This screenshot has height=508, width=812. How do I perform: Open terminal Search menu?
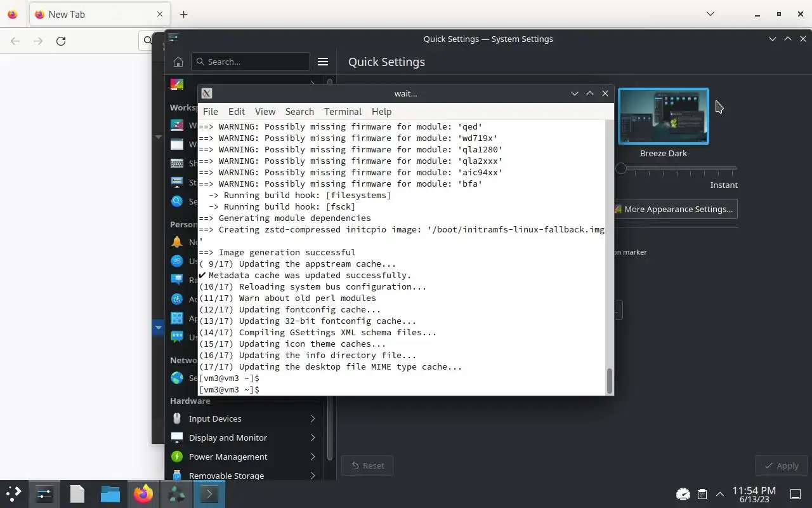299,111
